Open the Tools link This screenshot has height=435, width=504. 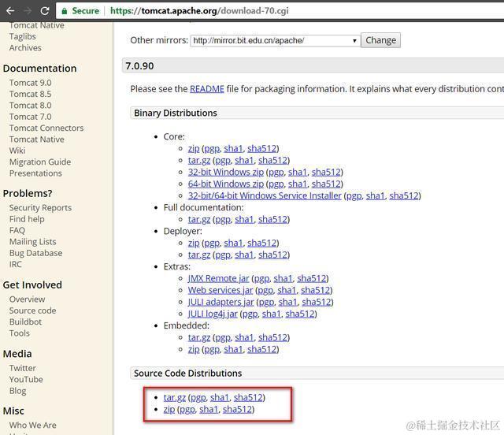click(19, 333)
